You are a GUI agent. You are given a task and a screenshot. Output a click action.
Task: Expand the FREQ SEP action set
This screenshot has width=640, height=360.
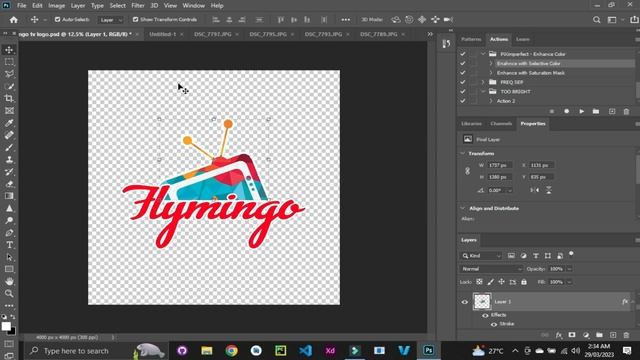pyautogui.click(x=483, y=82)
